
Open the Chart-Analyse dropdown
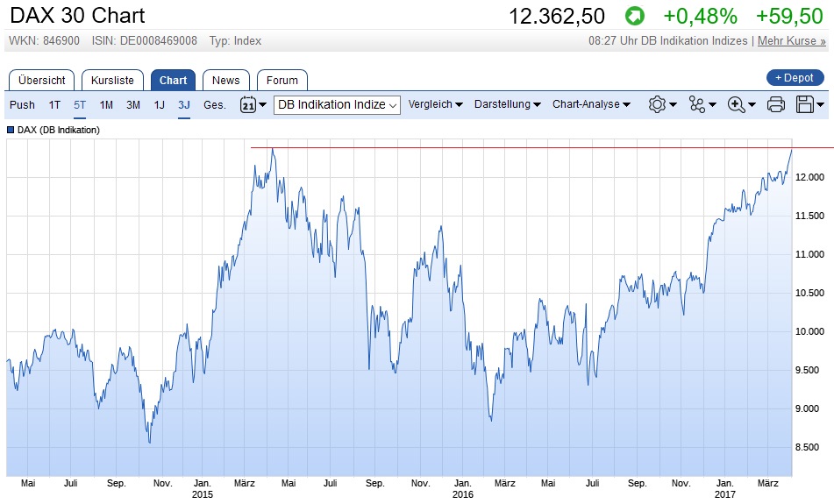591,105
